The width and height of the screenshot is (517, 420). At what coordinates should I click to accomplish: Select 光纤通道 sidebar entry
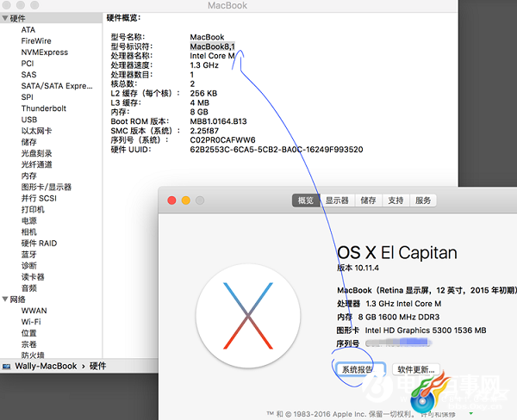[36, 164]
